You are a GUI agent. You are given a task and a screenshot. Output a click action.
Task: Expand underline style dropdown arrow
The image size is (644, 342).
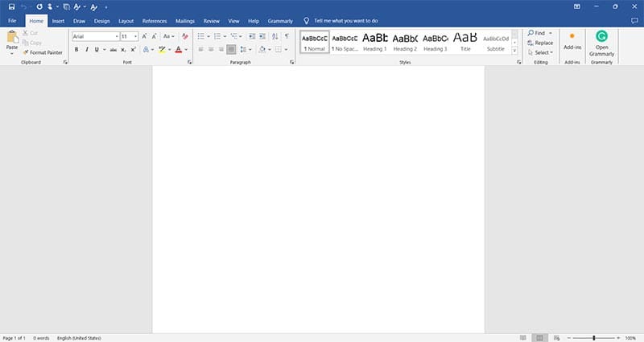coord(105,50)
